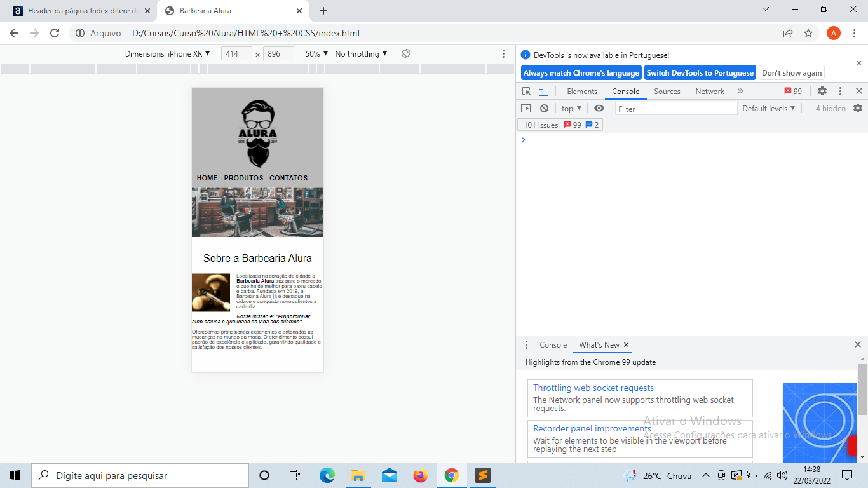Open Microsoft Edge from taskbar
The height and width of the screenshot is (488, 868).
tap(327, 475)
